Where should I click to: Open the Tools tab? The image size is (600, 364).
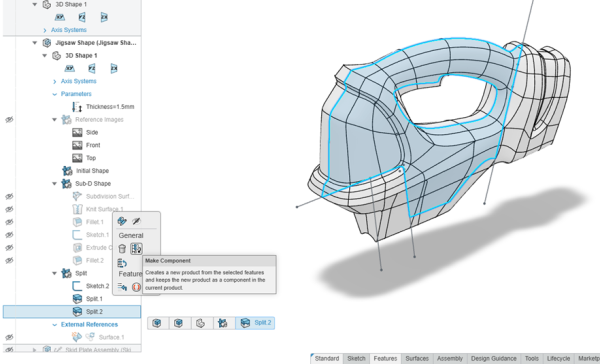pos(532,359)
